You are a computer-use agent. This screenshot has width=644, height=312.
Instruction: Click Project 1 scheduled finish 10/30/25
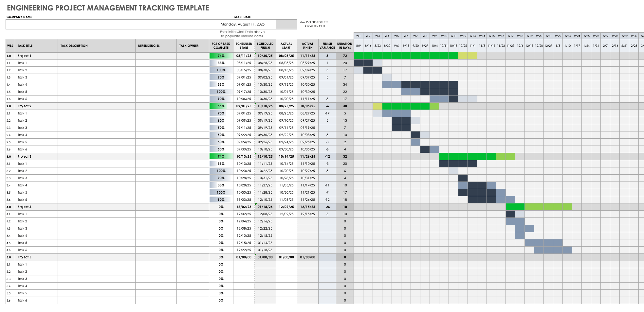pos(265,56)
